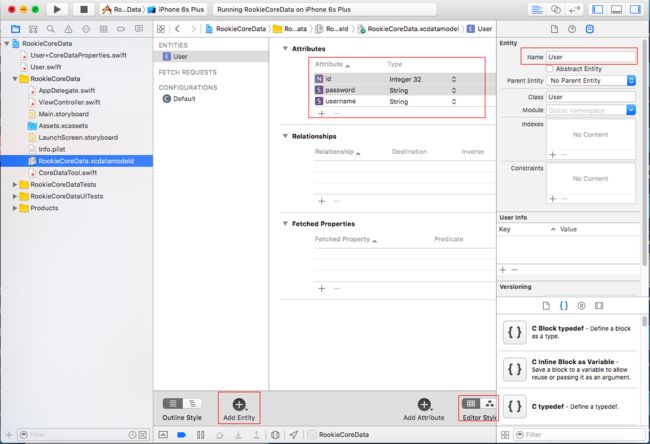
Task: Hide the navigator pane
Action: pos(597,10)
